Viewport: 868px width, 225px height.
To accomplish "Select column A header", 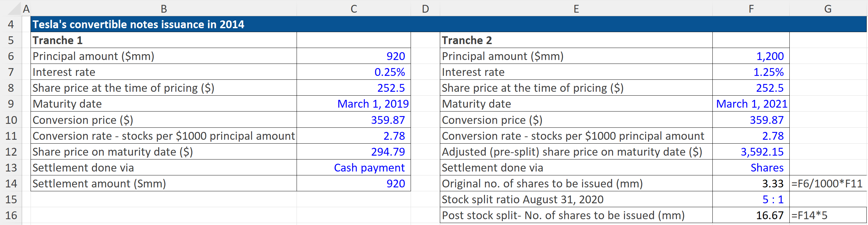I will (x=26, y=8).
